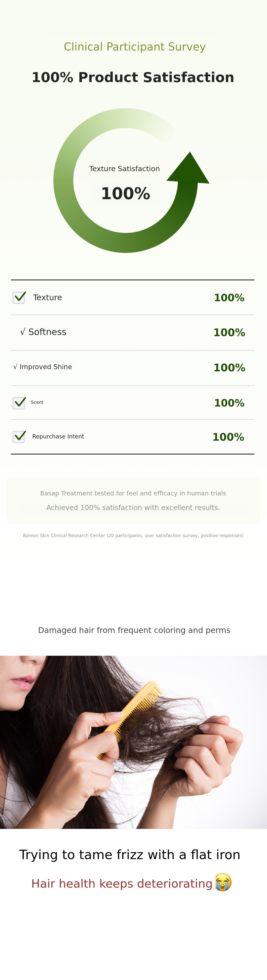Click the Softness 100% value
This screenshot has width=267, height=980.
point(229,332)
